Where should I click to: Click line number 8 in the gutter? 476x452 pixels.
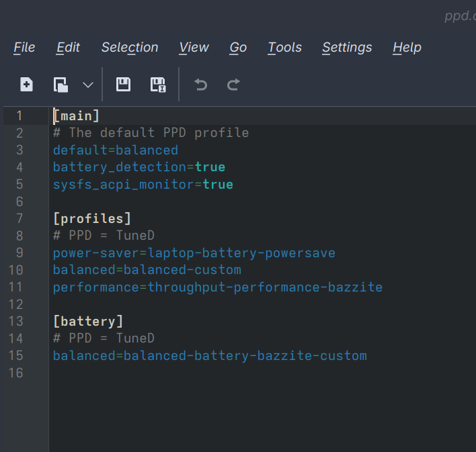pos(19,236)
